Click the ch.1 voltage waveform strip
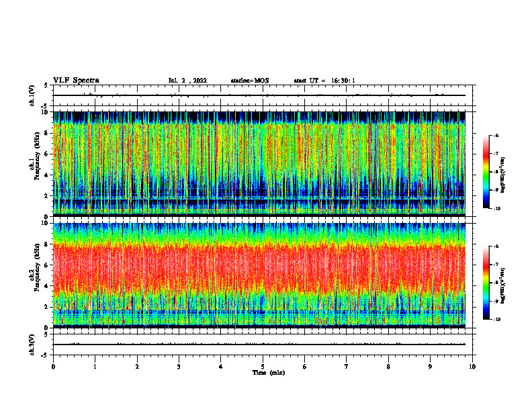Viewport: 532px width, 411px height. click(x=259, y=95)
